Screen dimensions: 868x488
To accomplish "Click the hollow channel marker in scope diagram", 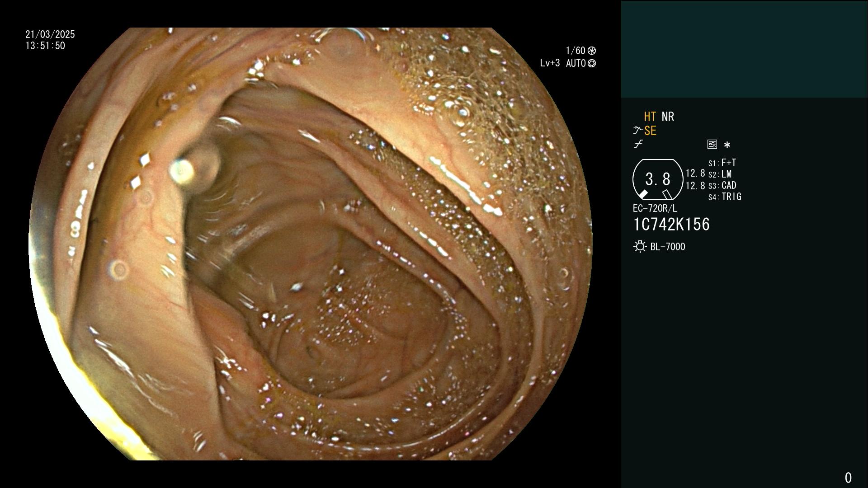I will click(x=667, y=194).
